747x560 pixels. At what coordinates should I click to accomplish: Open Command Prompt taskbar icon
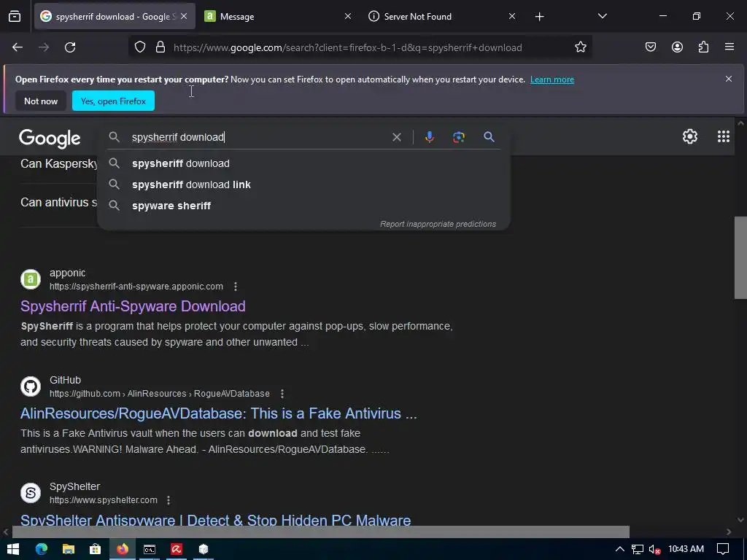[150, 549]
